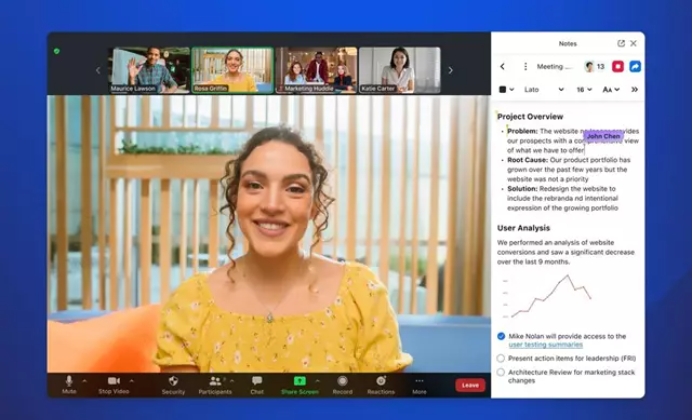Expand the text color dropdown arrow
The image size is (693, 420).
[512, 89]
